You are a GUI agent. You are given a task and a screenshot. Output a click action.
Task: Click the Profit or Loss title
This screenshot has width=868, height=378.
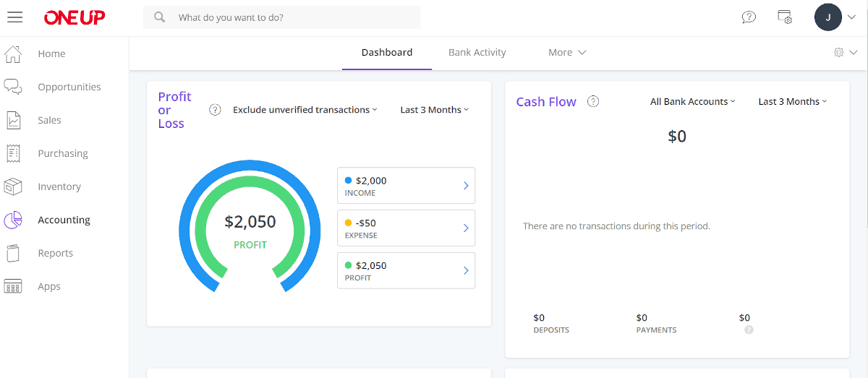(x=174, y=110)
